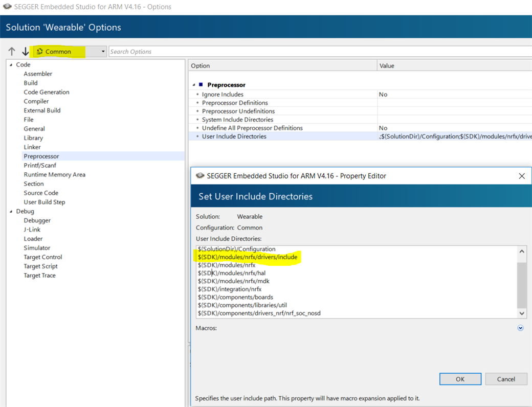Click the scroll up arrow in directories list

(522, 252)
